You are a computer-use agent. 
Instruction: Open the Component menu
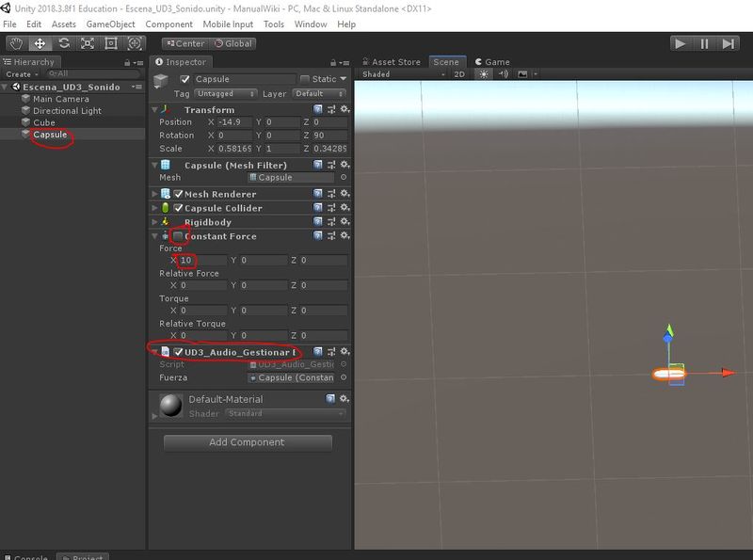pyautogui.click(x=169, y=24)
